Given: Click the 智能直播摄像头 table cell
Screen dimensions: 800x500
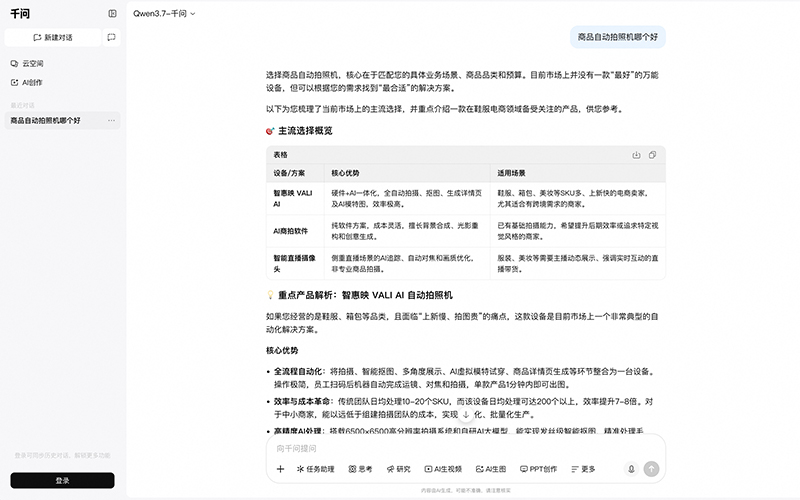Looking at the screenshot, I should tap(294, 263).
